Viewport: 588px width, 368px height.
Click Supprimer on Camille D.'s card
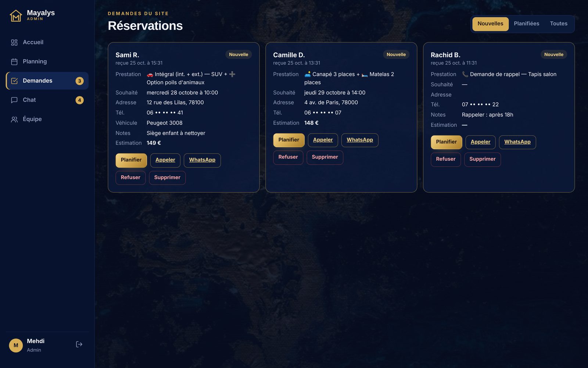click(x=325, y=158)
